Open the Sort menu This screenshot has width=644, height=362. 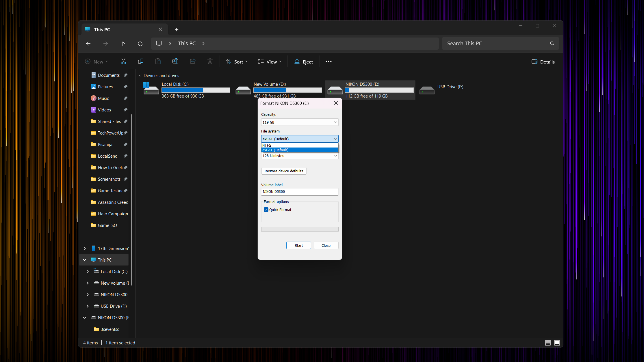tap(237, 62)
